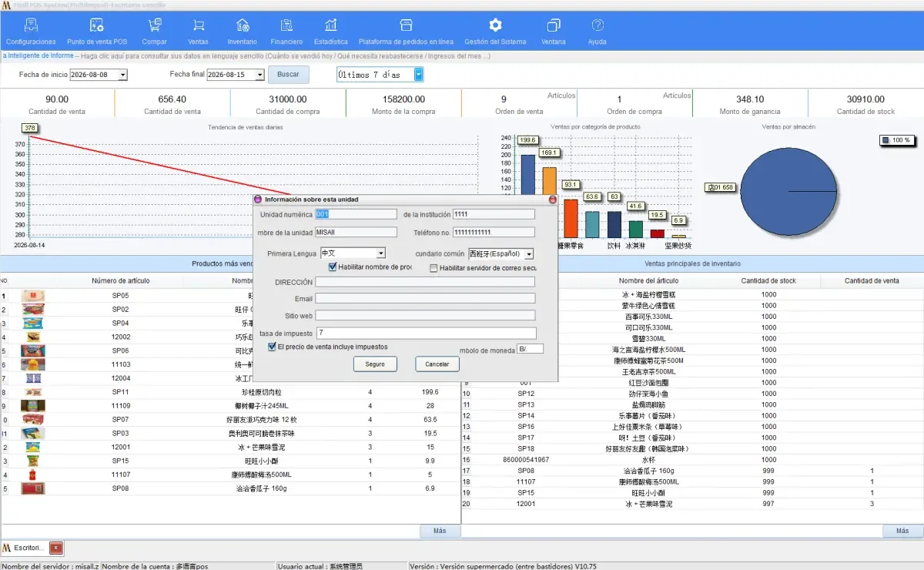The width and height of the screenshot is (924, 570).
Task: Click the Teléfono no. field
Action: pos(494,232)
